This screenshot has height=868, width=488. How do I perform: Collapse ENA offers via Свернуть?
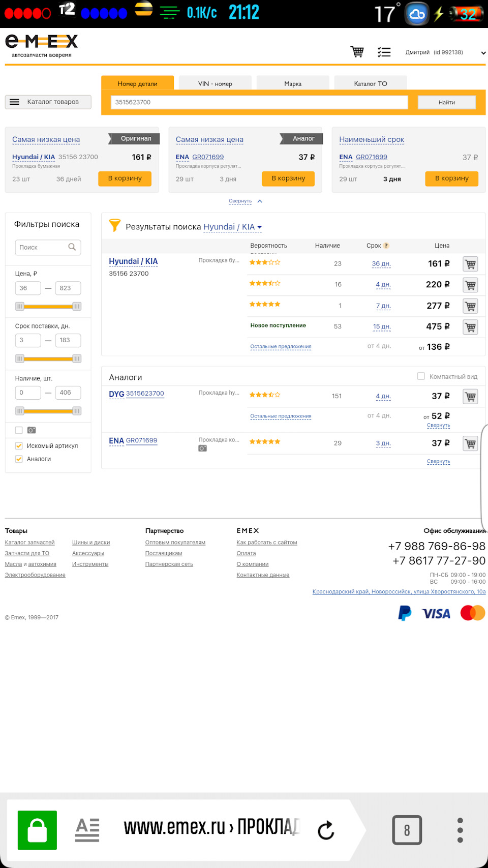tap(438, 461)
